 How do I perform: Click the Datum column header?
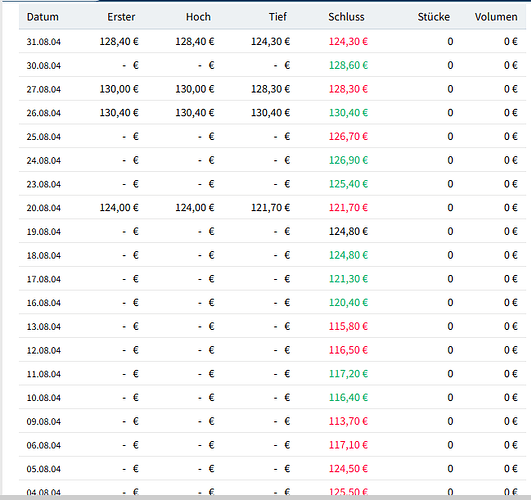pos(43,17)
